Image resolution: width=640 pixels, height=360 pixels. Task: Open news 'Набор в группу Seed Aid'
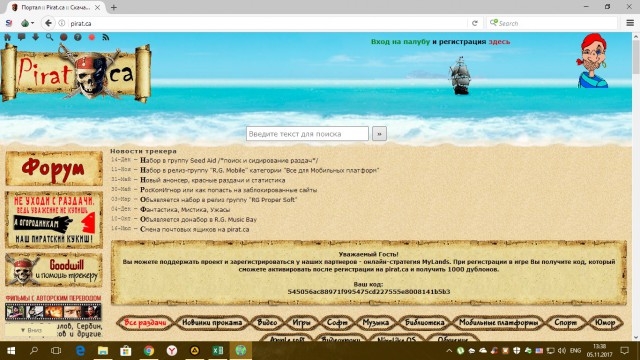coord(229,160)
